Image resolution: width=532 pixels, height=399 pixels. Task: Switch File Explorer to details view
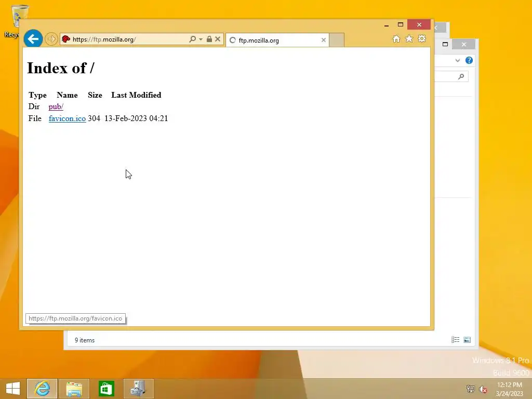[x=455, y=340]
